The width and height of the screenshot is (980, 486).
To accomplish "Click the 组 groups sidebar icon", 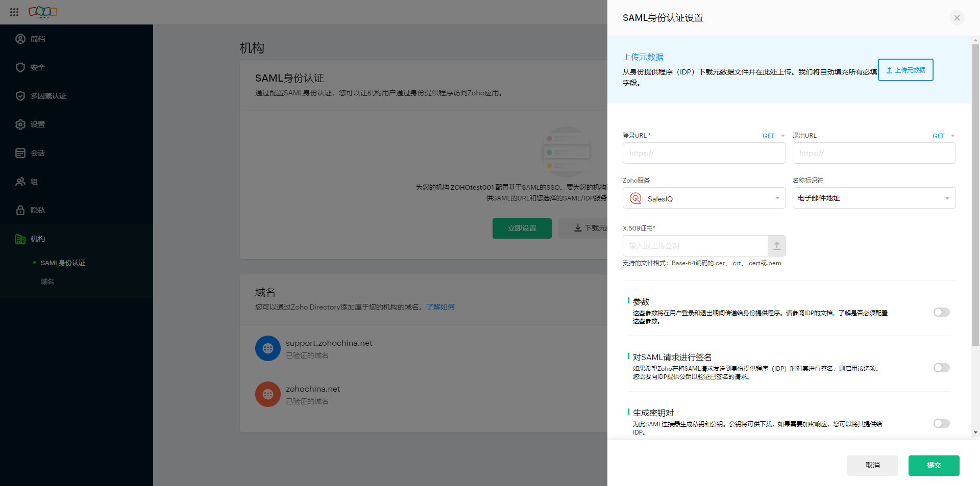I will point(20,182).
